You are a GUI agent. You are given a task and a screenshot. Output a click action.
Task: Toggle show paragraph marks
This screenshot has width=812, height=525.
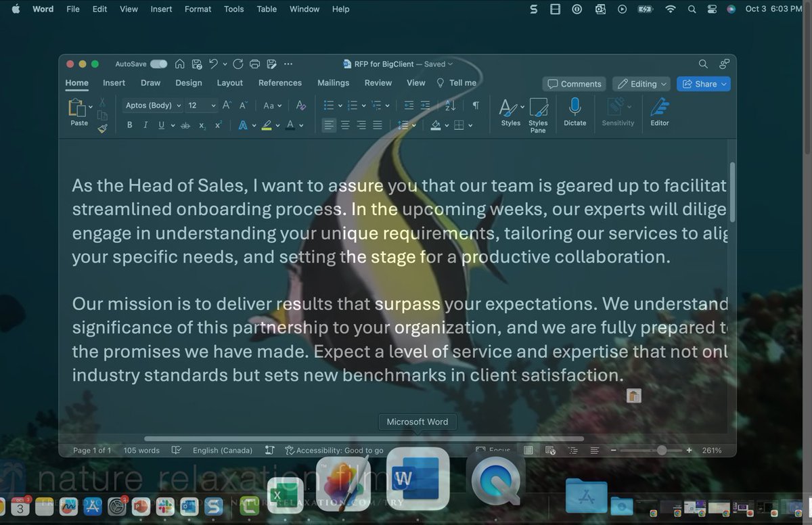[476, 106]
